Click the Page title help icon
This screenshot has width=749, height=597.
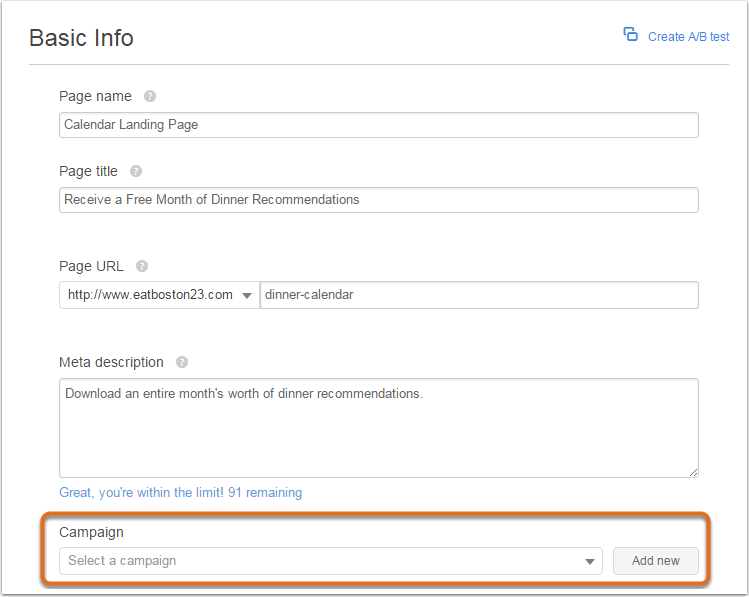coord(136,171)
